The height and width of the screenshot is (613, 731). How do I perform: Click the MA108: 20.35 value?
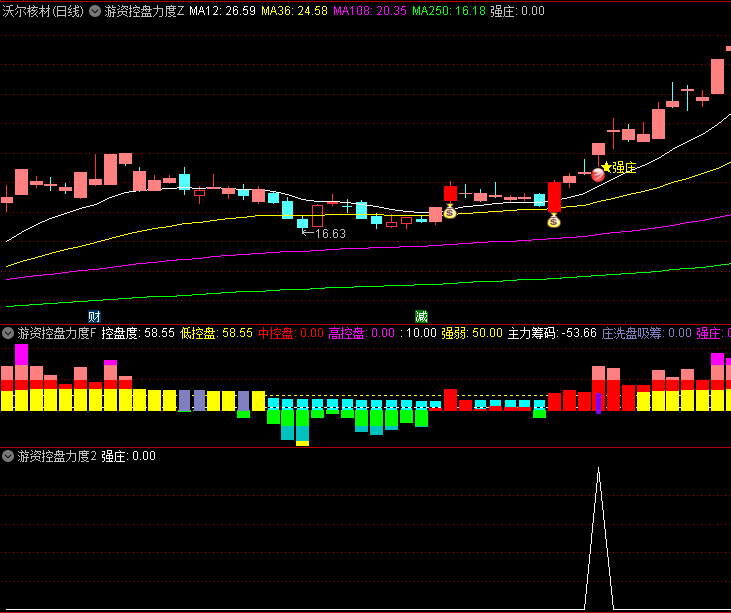(x=370, y=11)
